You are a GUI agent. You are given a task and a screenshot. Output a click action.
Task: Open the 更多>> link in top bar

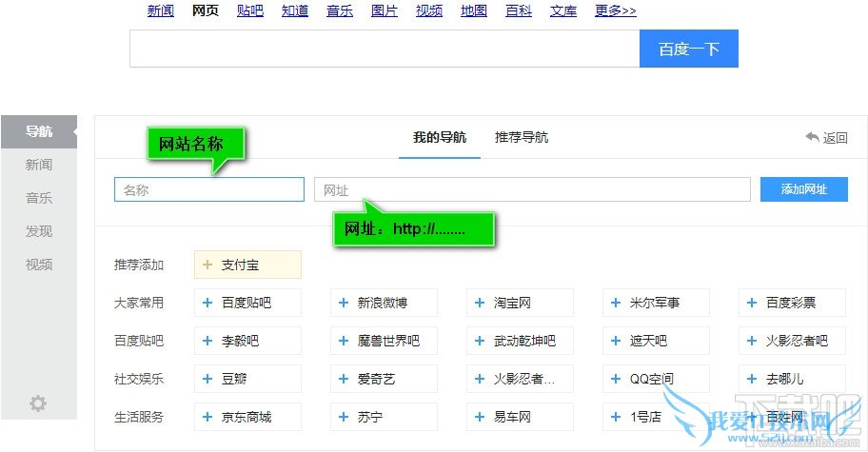click(x=616, y=10)
